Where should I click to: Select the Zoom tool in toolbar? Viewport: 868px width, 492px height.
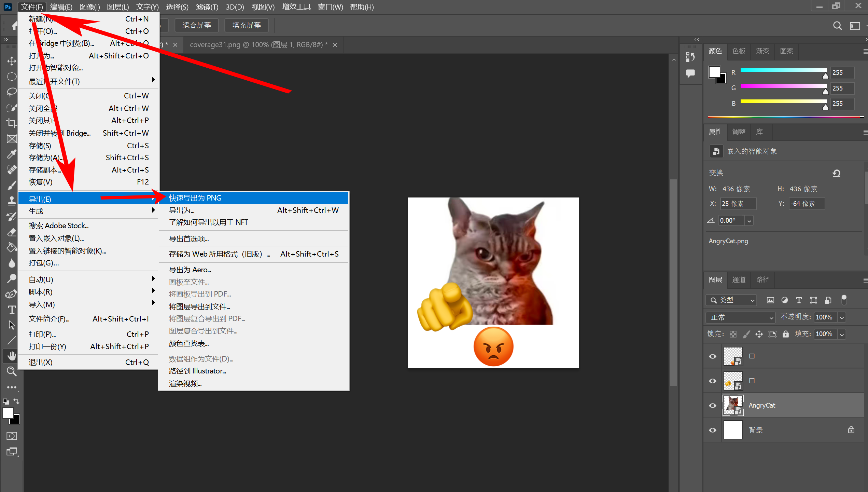point(12,371)
